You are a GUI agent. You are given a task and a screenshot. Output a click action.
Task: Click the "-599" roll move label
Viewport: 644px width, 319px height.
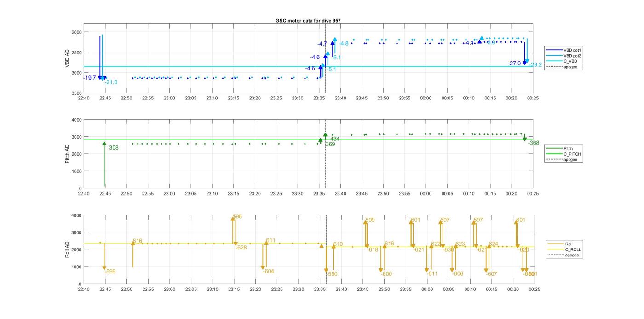110,272
